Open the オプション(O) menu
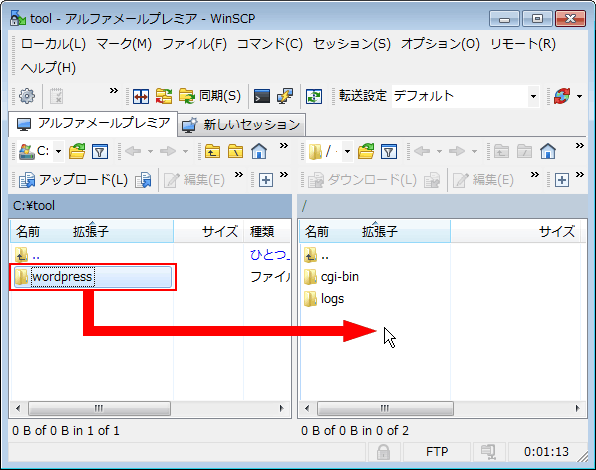596x470 pixels. pyautogui.click(x=440, y=44)
